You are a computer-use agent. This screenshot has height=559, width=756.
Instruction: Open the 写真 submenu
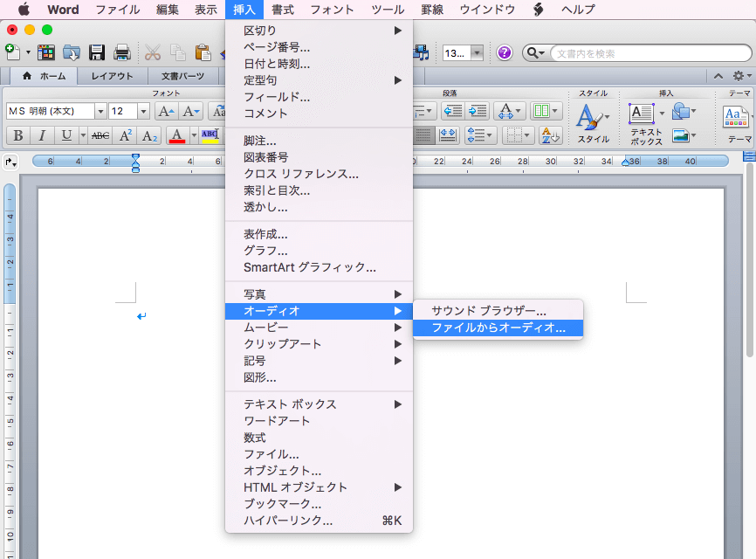pyautogui.click(x=319, y=294)
